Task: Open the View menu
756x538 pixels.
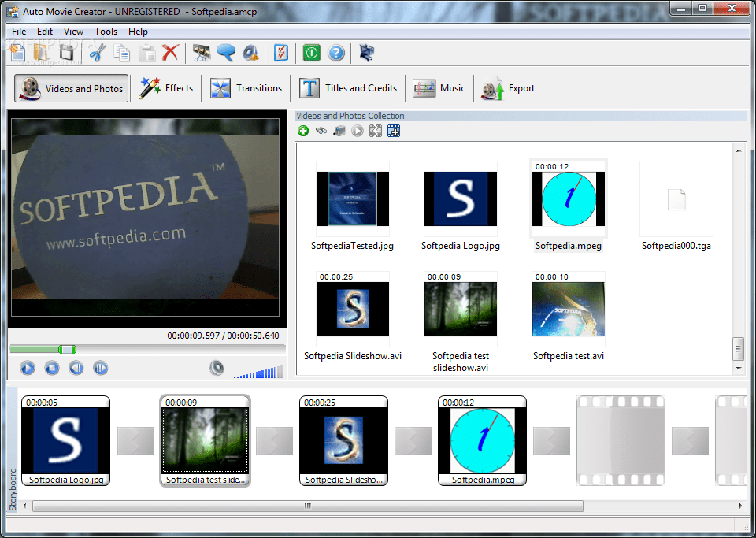Action: [x=73, y=32]
